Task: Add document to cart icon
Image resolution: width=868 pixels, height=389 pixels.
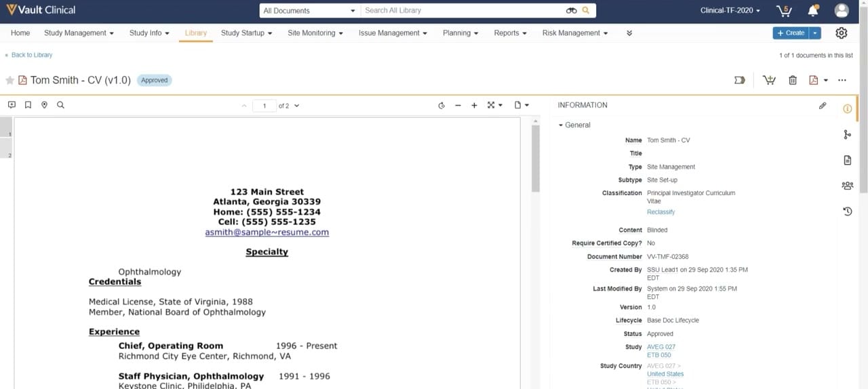Action: [x=769, y=80]
